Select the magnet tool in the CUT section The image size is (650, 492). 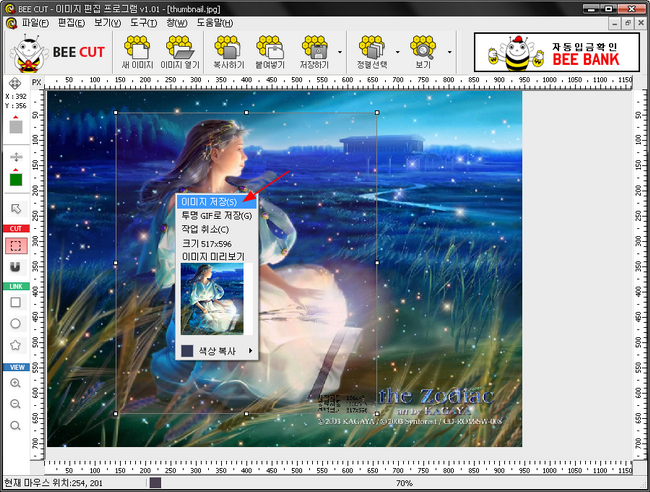click(x=16, y=268)
